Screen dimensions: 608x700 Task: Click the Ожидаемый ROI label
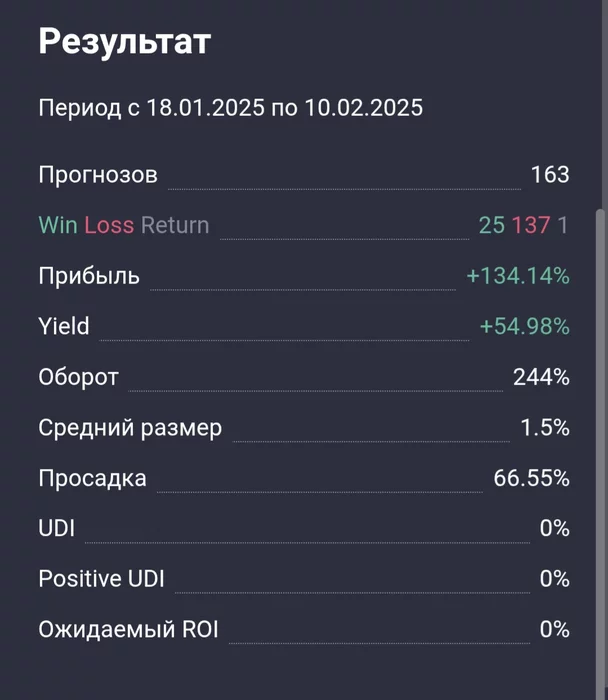[128, 630]
